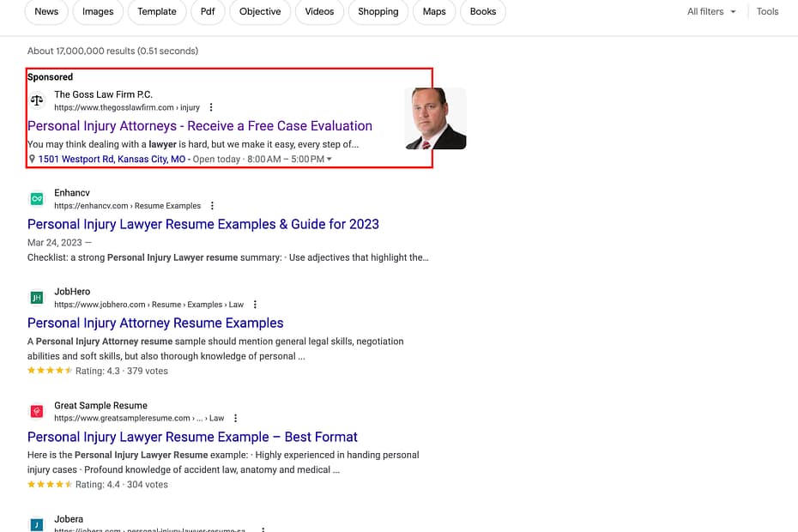Open the menu dots beside the JobHero URL

coord(255,305)
